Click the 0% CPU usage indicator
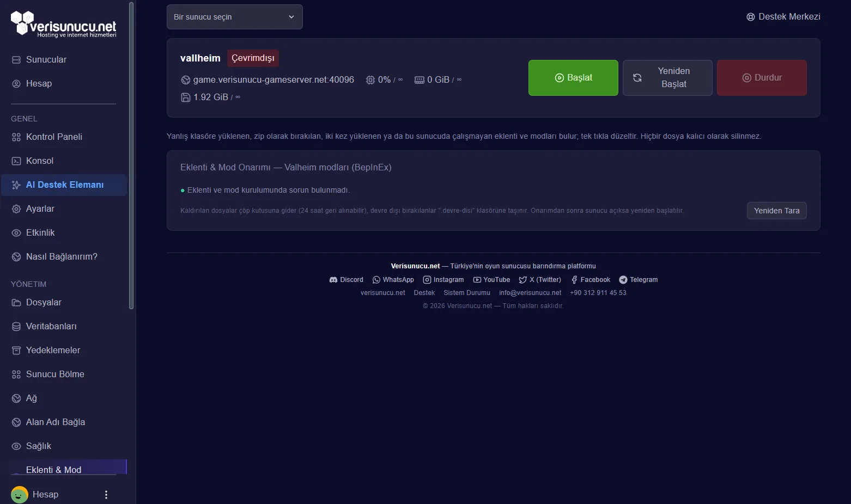851x504 pixels. (385, 80)
